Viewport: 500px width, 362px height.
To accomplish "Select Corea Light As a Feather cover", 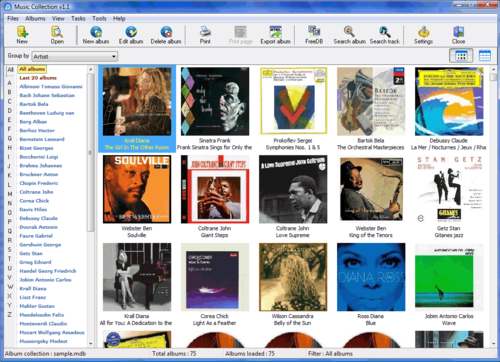I will point(215,277).
